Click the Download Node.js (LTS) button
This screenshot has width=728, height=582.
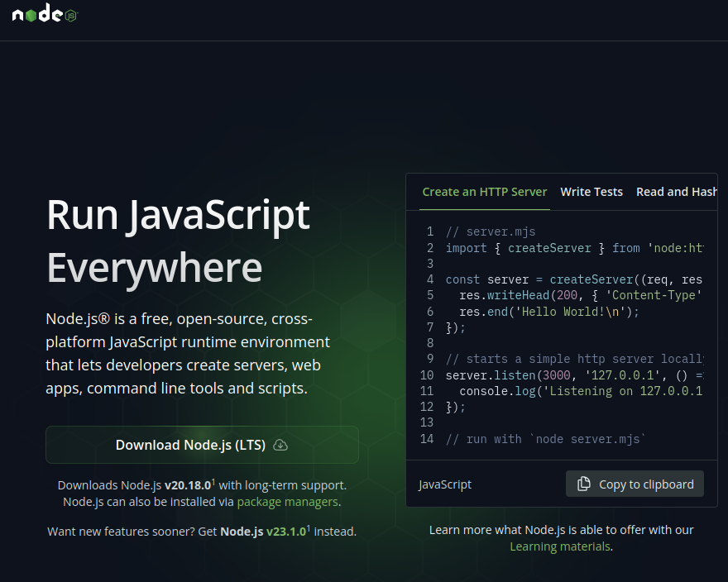(202, 445)
